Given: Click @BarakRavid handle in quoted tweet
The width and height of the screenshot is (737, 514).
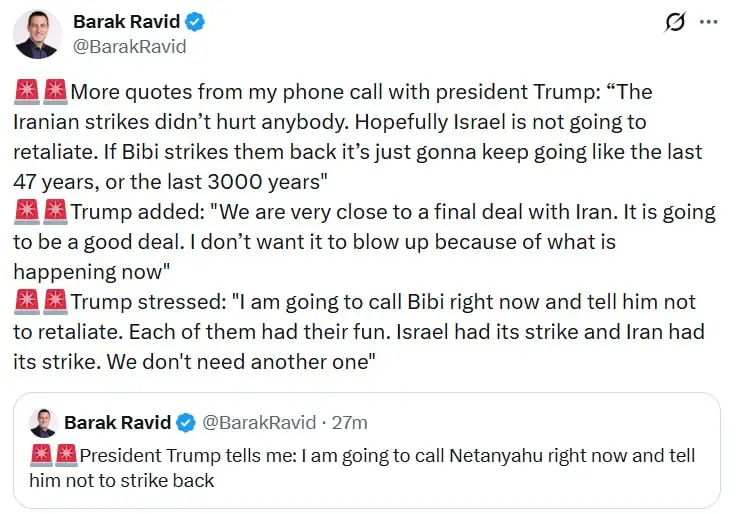Looking at the screenshot, I should (x=259, y=422).
